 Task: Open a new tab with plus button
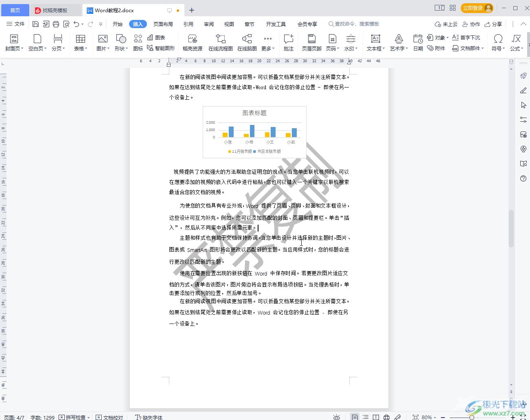[x=192, y=10]
